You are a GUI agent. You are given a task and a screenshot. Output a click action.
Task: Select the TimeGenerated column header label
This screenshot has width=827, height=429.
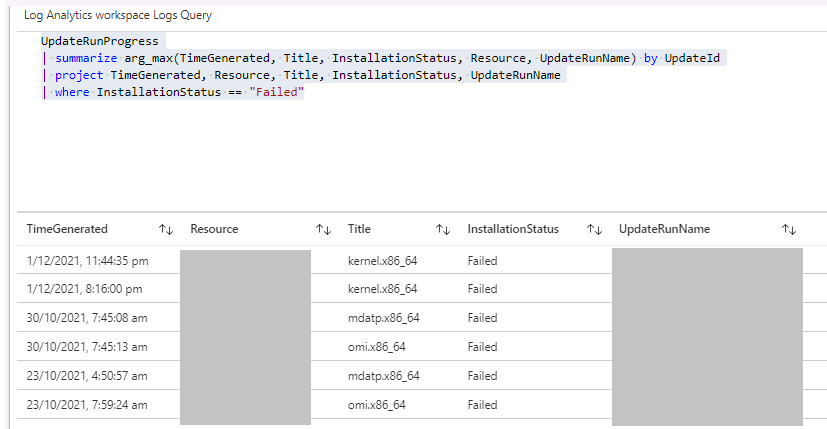[x=67, y=229]
